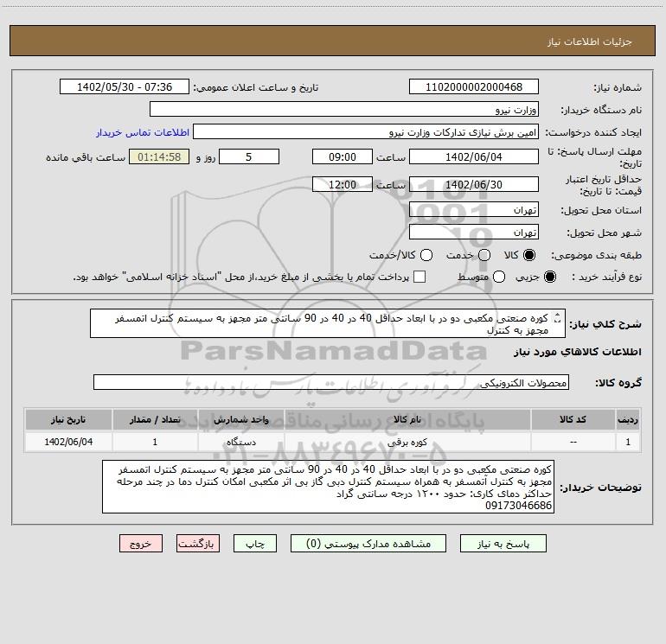
Task: Select the کالا radio button
Action: 529,255
